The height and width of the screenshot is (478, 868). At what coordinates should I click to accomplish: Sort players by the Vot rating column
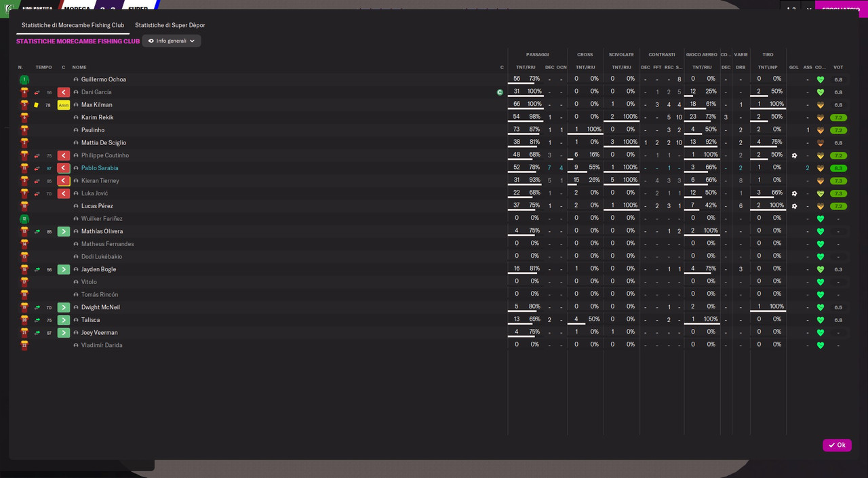tap(838, 67)
